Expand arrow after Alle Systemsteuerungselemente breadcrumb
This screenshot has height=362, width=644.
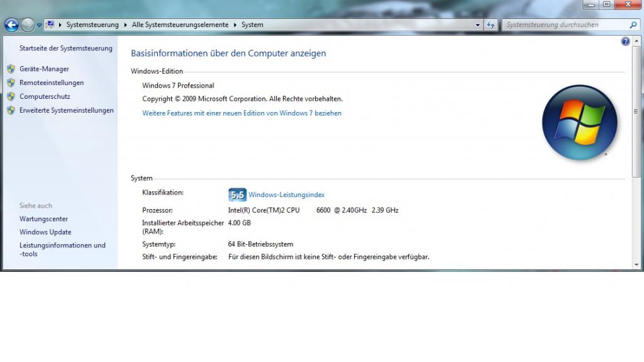[x=235, y=25]
